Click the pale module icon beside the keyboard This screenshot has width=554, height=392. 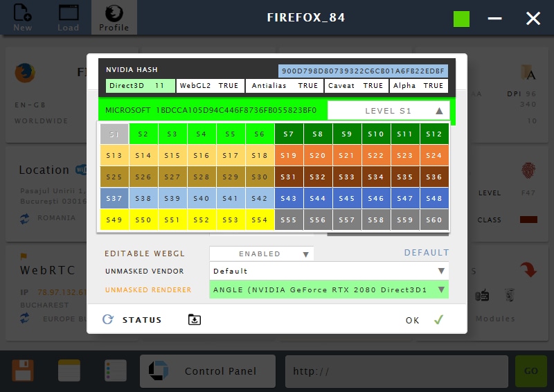509,295
